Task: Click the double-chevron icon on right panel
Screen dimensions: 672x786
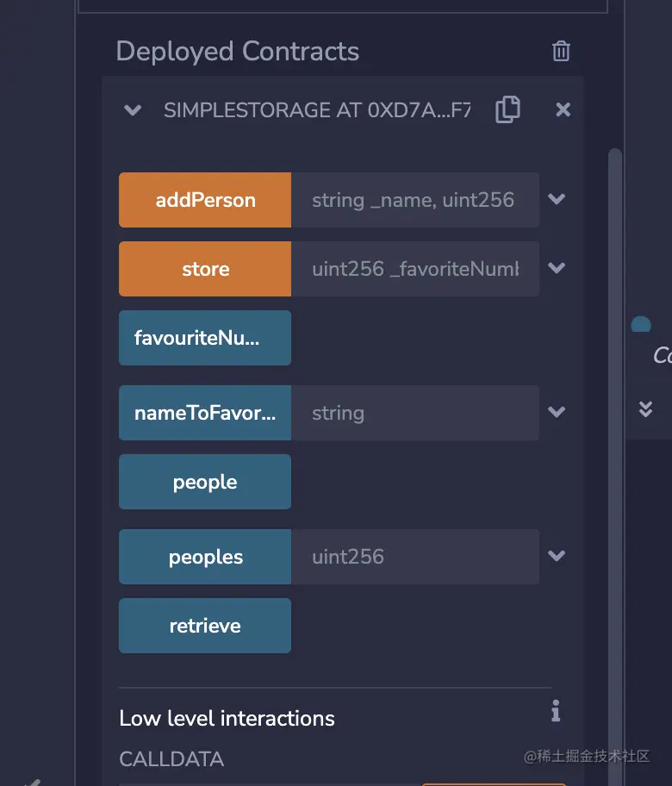Action: point(645,409)
